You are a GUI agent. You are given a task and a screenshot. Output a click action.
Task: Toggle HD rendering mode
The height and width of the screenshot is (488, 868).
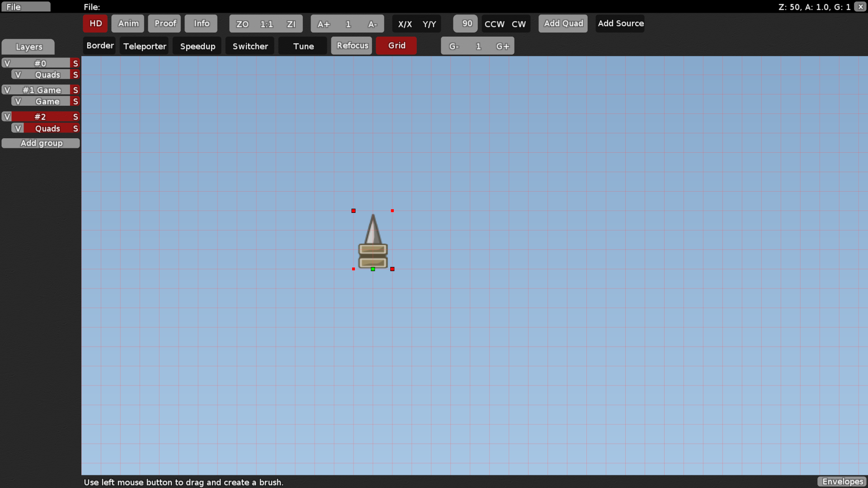click(x=95, y=23)
